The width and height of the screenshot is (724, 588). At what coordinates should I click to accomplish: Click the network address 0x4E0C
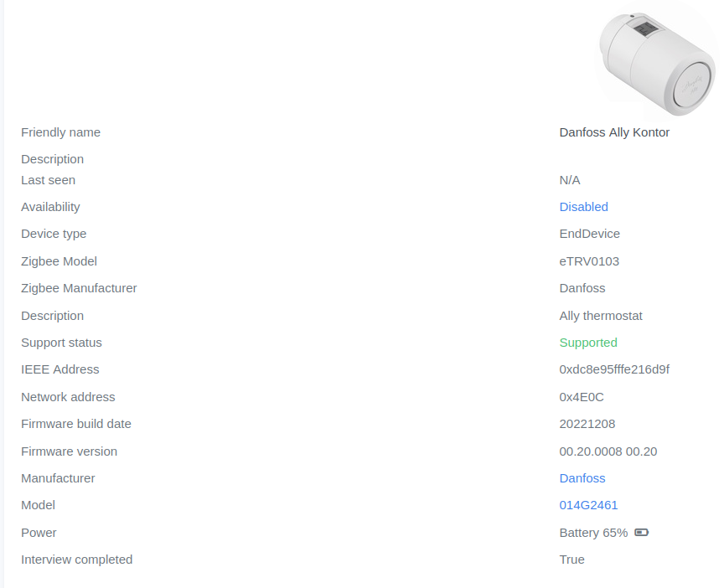(582, 397)
